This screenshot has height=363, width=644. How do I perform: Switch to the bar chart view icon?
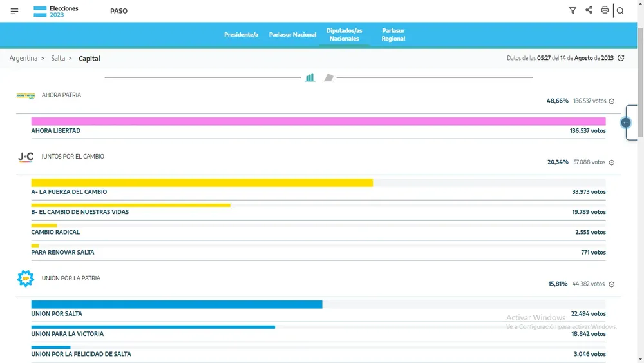pos(310,77)
